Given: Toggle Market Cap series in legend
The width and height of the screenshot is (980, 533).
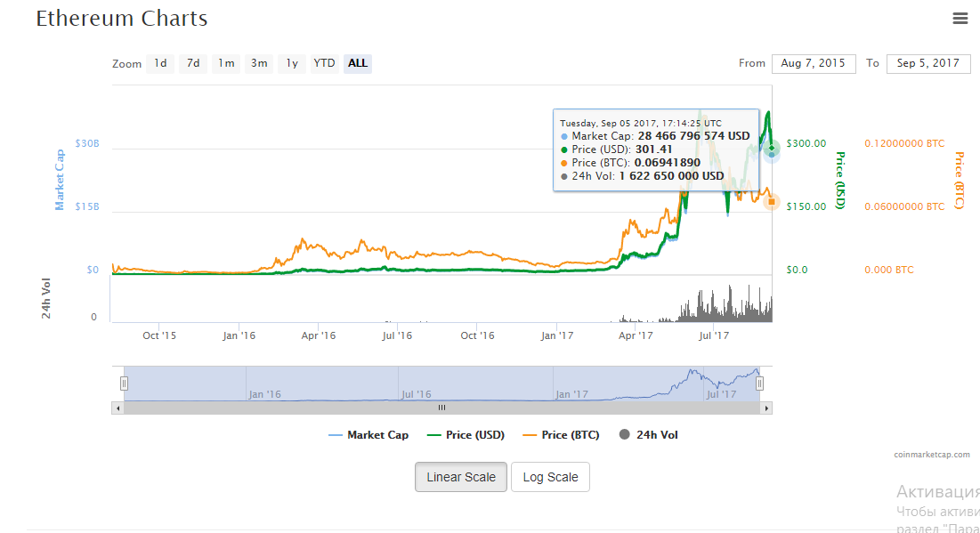Looking at the screenshot, I should (x=369, y=435).
